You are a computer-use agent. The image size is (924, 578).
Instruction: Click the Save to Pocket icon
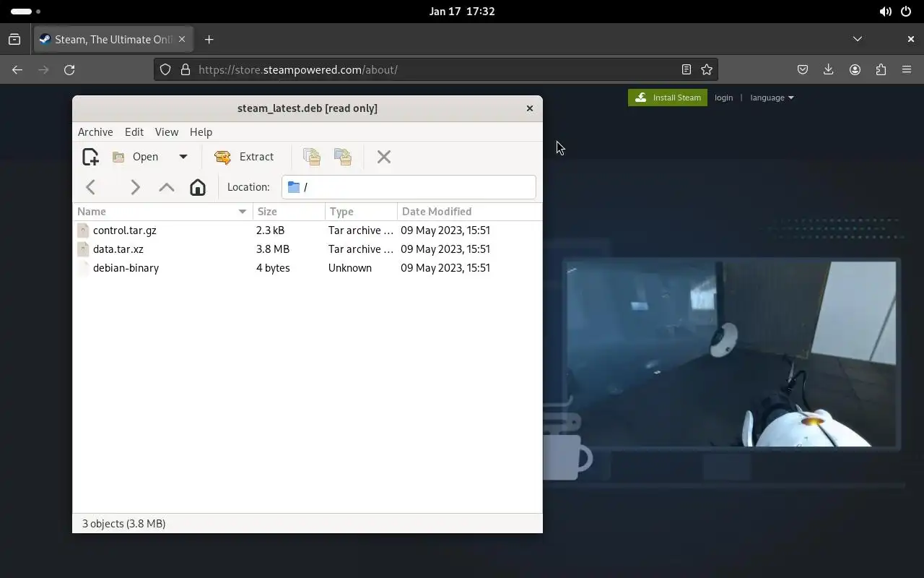pos(803,70)
